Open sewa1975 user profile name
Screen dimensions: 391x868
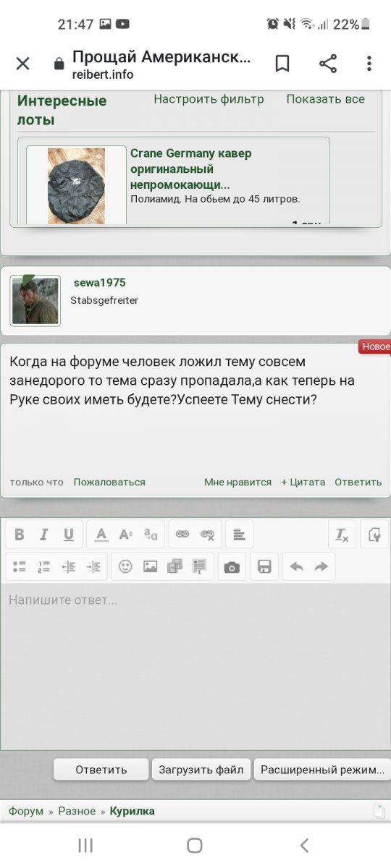click(x=99, y=283)
